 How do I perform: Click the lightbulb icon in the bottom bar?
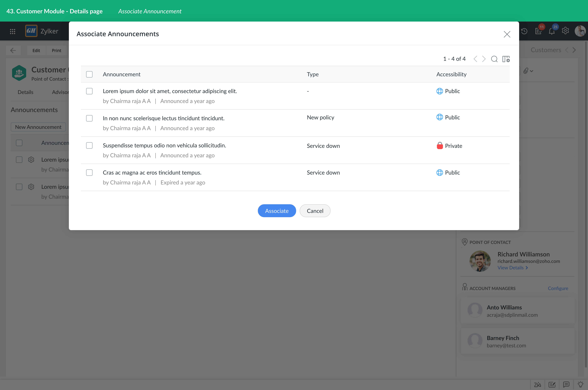pos(581,385)
